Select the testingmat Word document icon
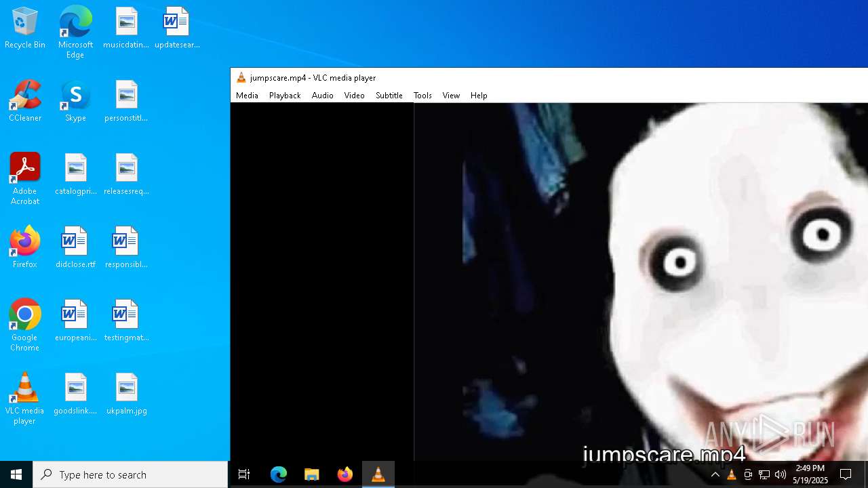This screenshot has height=488, width=868. (126, 321)
